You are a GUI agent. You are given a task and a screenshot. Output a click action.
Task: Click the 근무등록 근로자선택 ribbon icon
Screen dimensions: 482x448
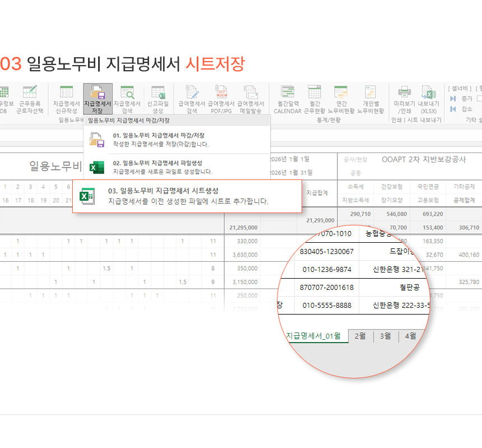[30, 98]
